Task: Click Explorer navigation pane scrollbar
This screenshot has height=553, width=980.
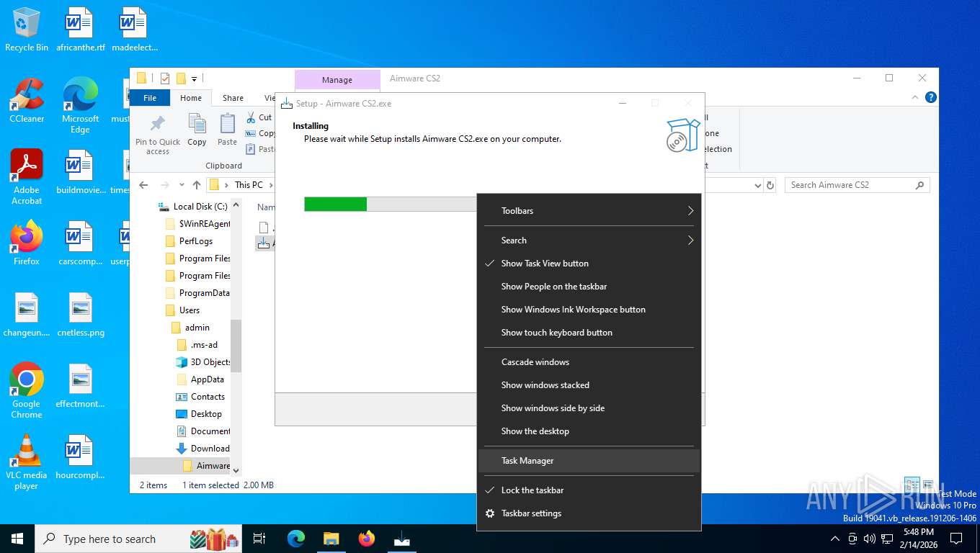Action: coord(236,346)
